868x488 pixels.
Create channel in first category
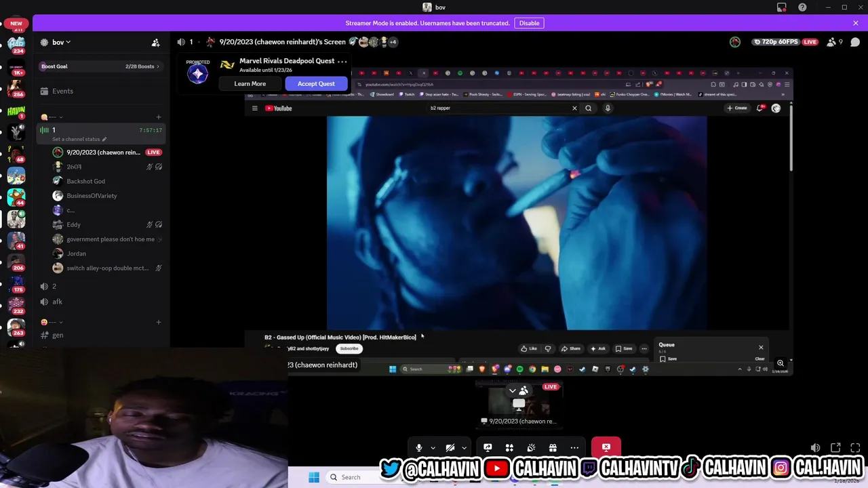click(x=158, y=117)
